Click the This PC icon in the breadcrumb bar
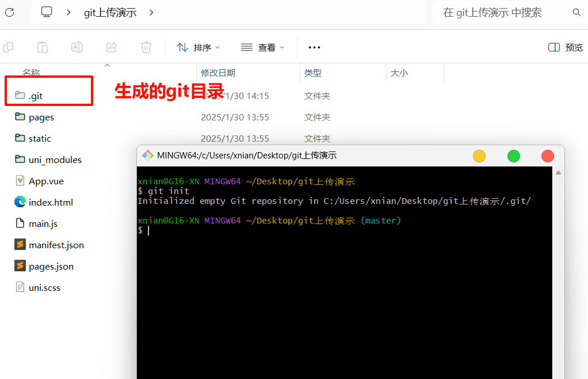Image resolution: width=588 pixels, height=379 pixels. 46,12
